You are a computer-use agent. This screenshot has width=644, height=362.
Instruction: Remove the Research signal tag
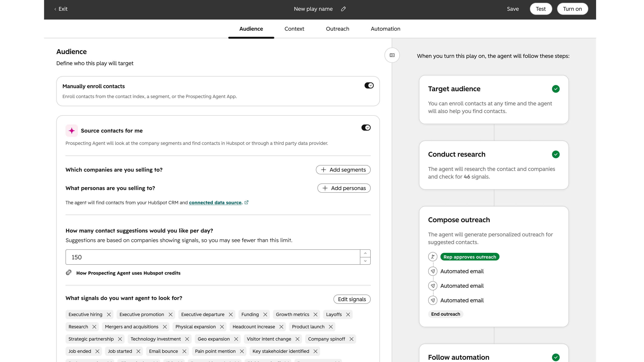pos(94,327)
